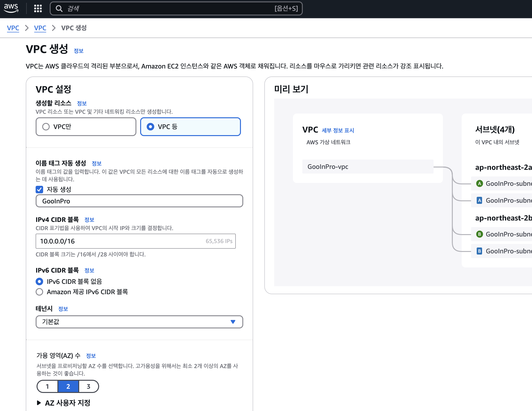
Task: Open the 테넌시 dropdown showing 기본값
Action: click(139, 322)
